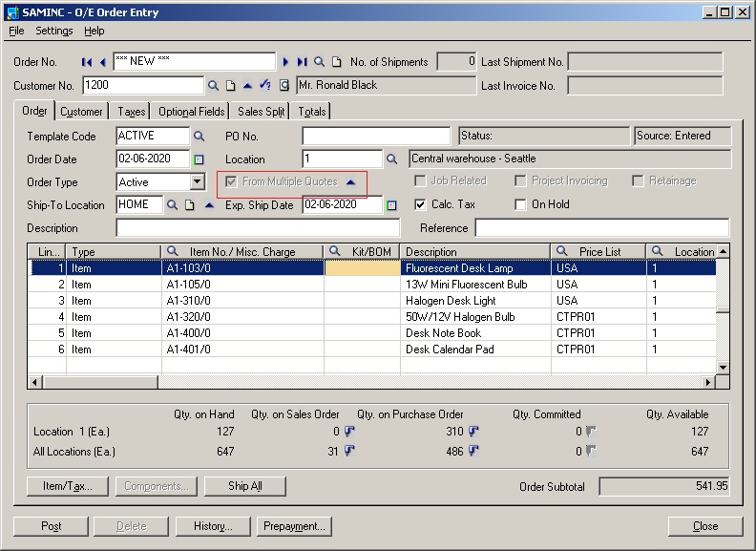Click the zoom arrow next to Ship-To Location

pyautogui.click(x=209, y=204)
